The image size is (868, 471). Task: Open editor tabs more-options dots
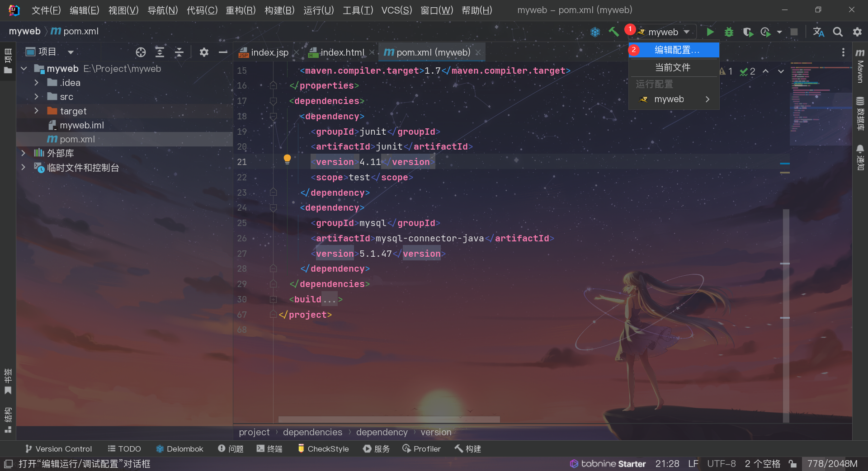point(843,52)
